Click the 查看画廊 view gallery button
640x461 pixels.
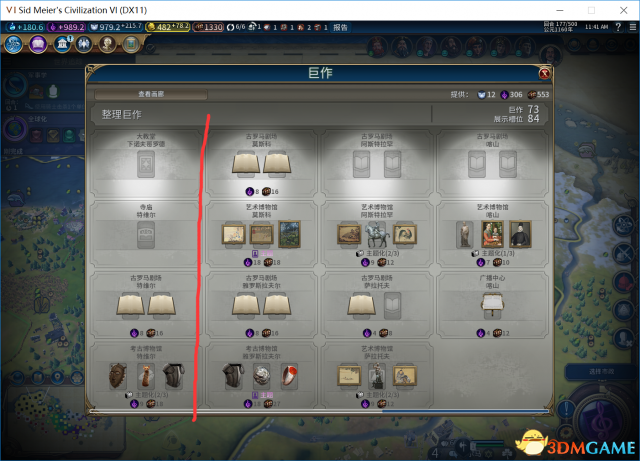point(151,94)
